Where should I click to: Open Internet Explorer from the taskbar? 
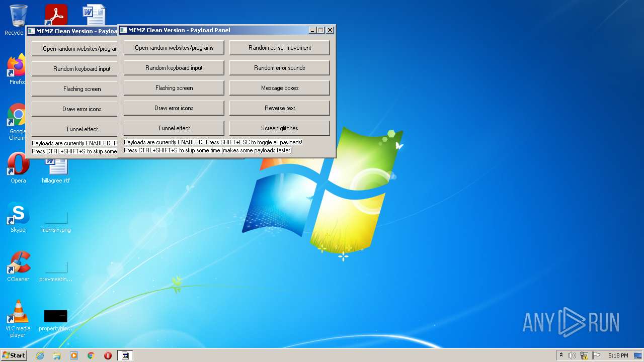coord(40,355)
